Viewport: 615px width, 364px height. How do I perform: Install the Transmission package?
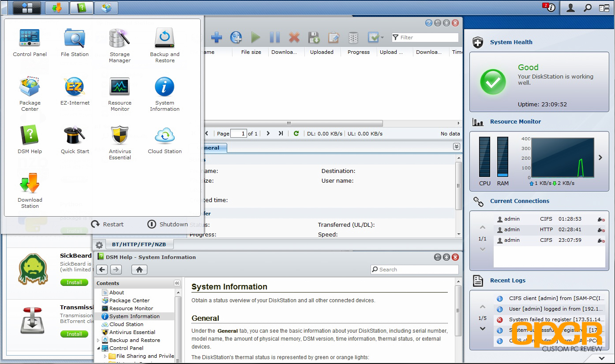tap(74, 334)
